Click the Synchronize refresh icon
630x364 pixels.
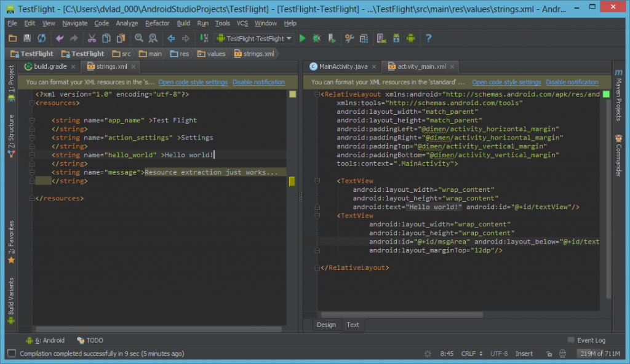42,39
